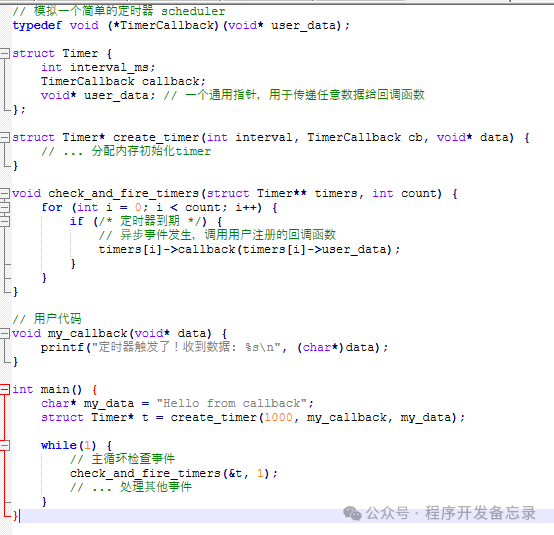Screen dimensions: 554x535
Task: Place cursor after main's closing brace
Action: (x=19, y=516)
